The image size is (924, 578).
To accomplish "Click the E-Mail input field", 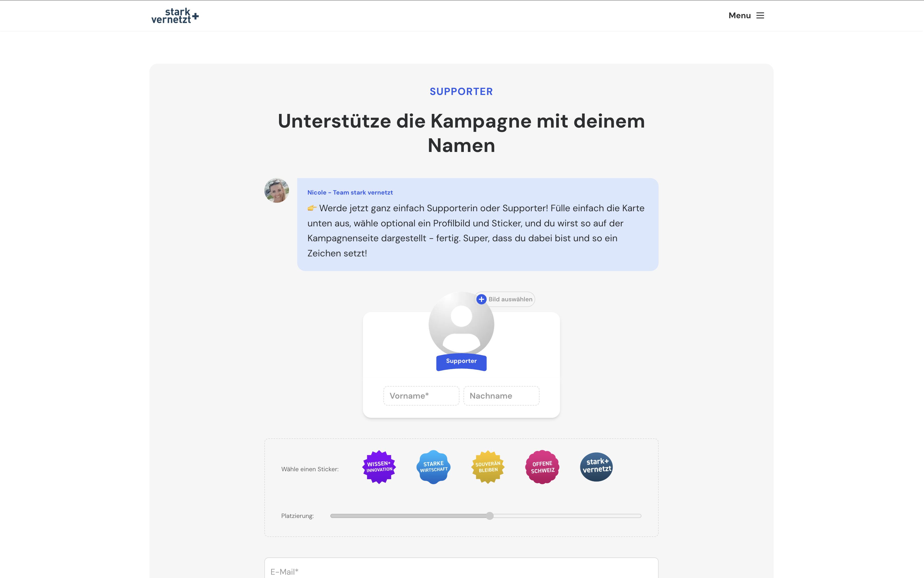I will tap(461, 571).
